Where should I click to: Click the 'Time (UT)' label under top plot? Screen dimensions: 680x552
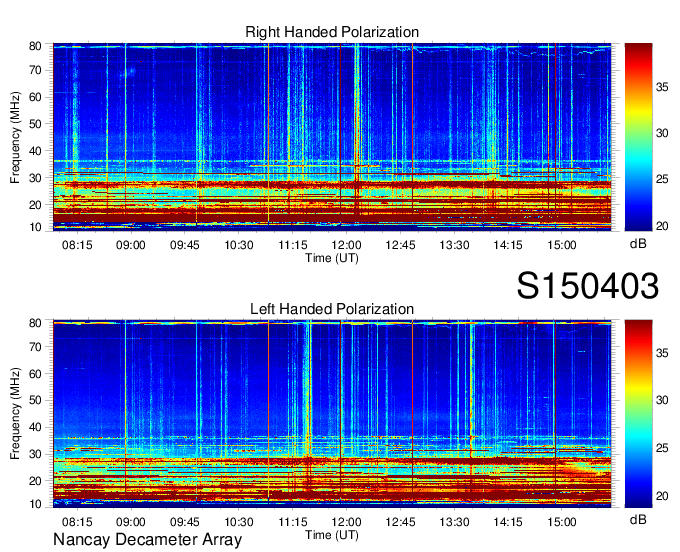pos(332,258)
